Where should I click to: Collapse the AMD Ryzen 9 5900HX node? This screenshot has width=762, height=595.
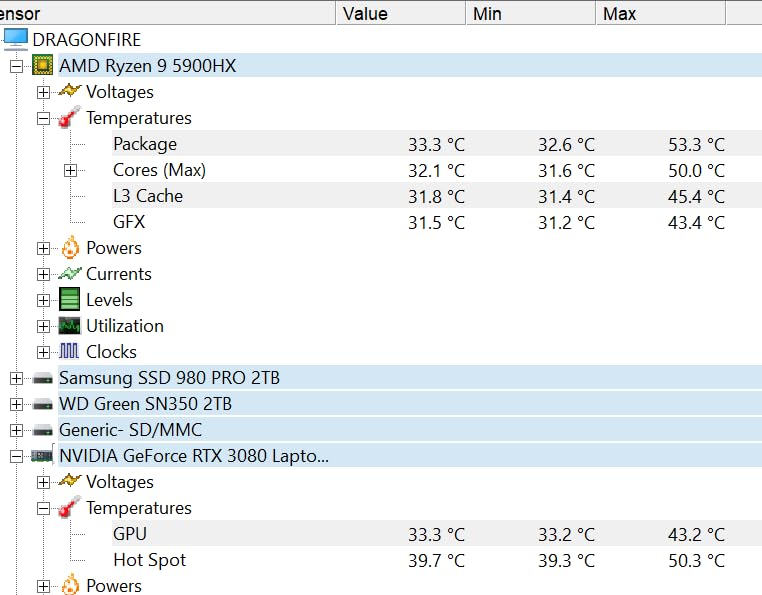click(x=17, y=66)
